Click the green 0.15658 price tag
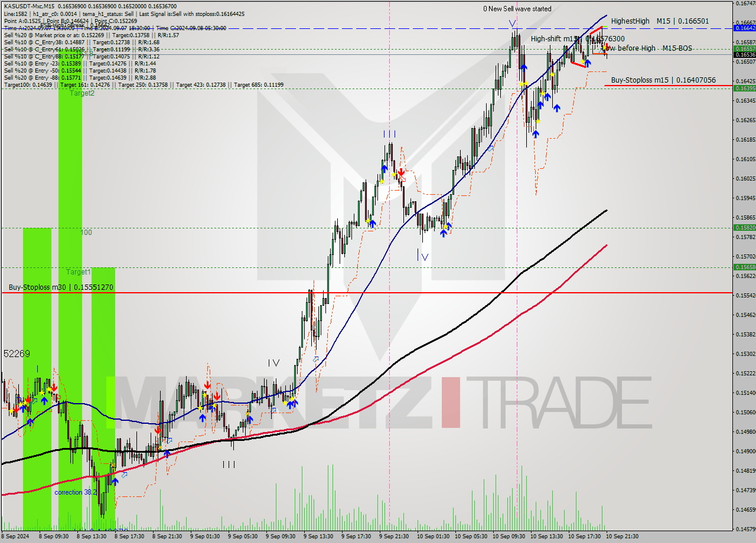 (744, 267)
